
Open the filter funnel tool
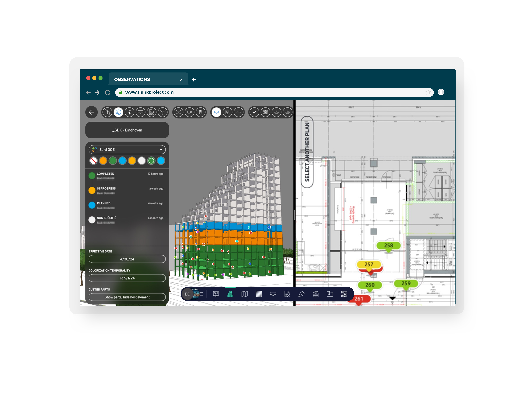[x=163, y=112]
